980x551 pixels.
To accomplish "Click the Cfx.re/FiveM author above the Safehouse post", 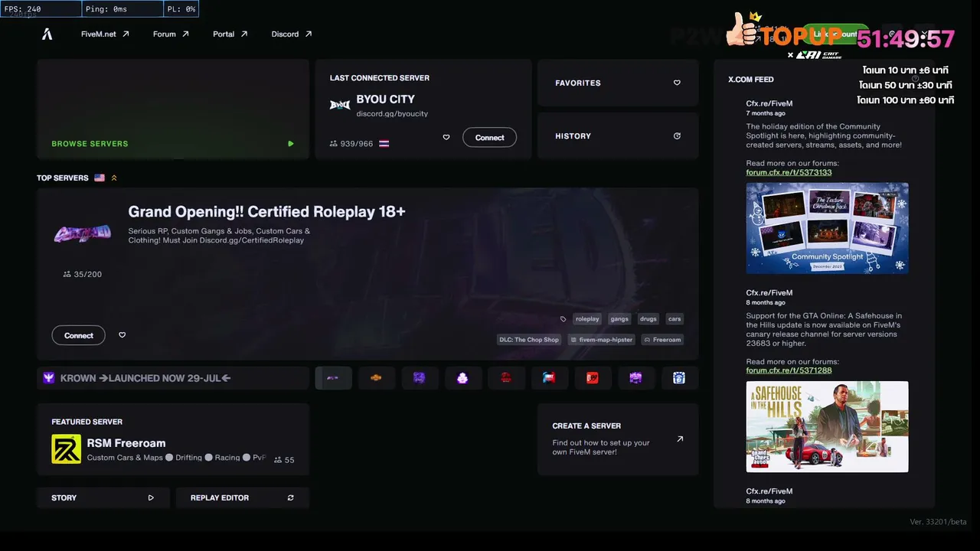I will 769,293.
